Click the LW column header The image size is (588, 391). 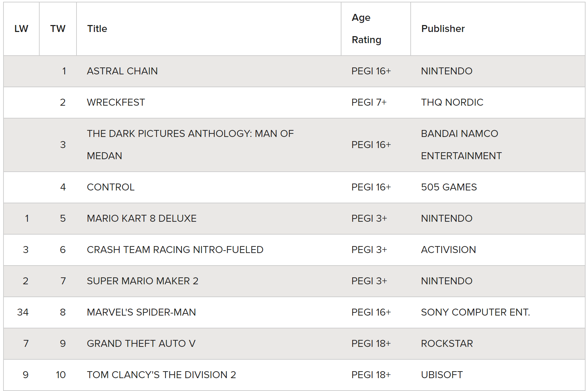[21, 29]
